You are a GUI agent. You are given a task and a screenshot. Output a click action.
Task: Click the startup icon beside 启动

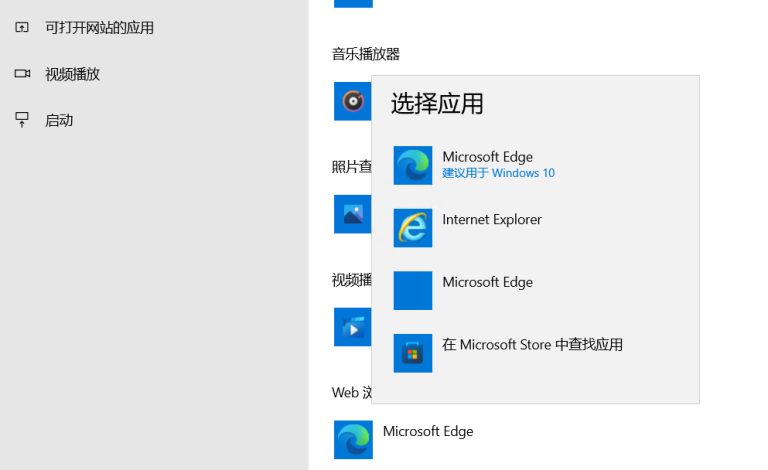click(22, 120)
